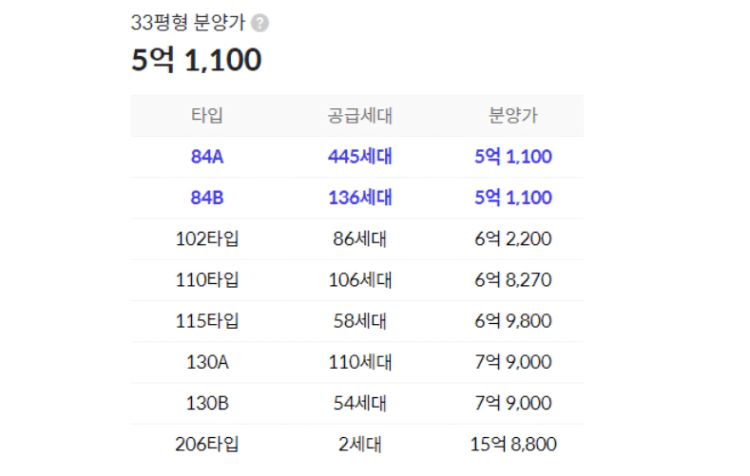Viewport: 750px width, 476px height.
Task: Select the 115타입 row label
Action: [207, 321]
